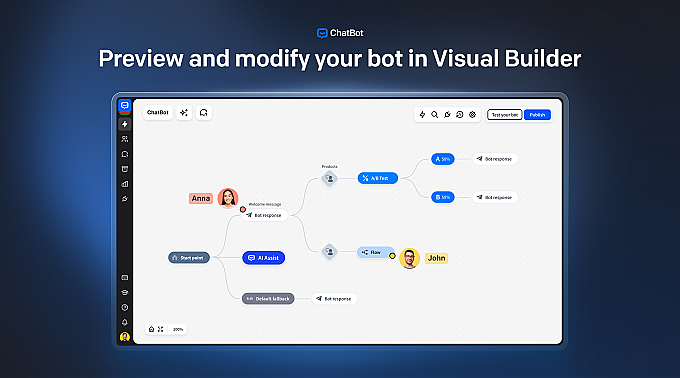Select the diamond node before Flow
This screenshot has width=680, height=378.
(330, 251)
